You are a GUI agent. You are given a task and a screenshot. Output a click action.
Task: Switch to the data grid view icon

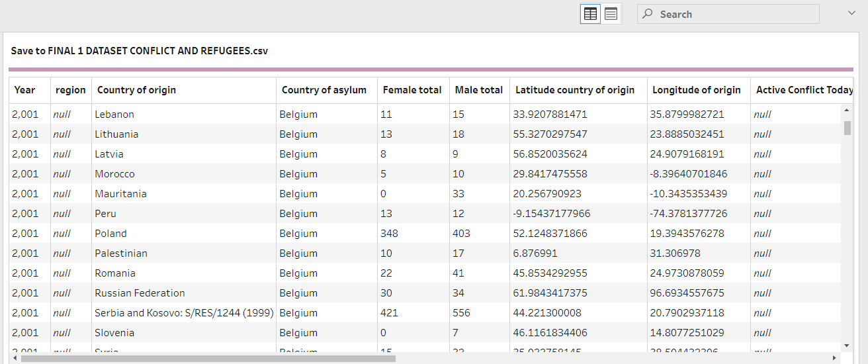(590, 14)
